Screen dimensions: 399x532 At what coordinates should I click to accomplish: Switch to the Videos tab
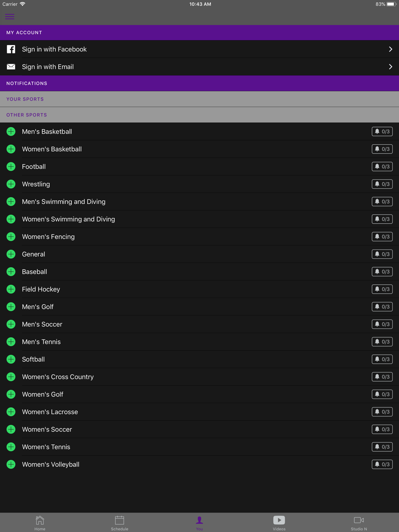point(279,523)
